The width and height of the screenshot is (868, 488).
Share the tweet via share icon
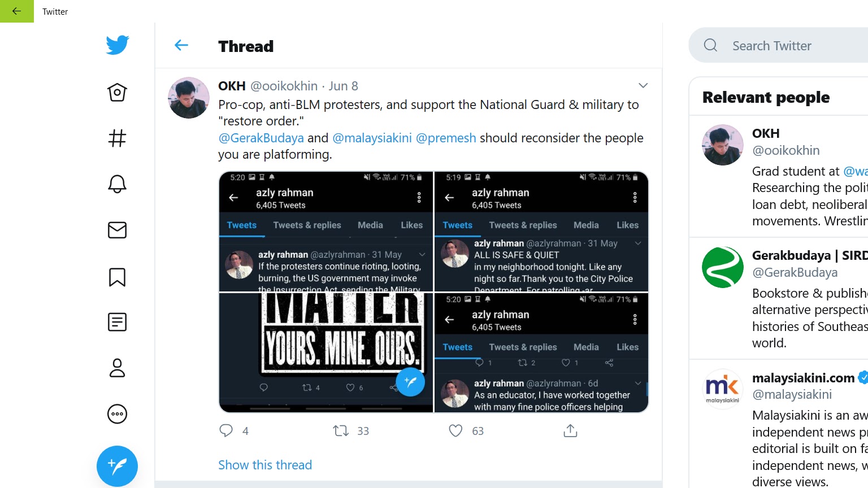570,431
